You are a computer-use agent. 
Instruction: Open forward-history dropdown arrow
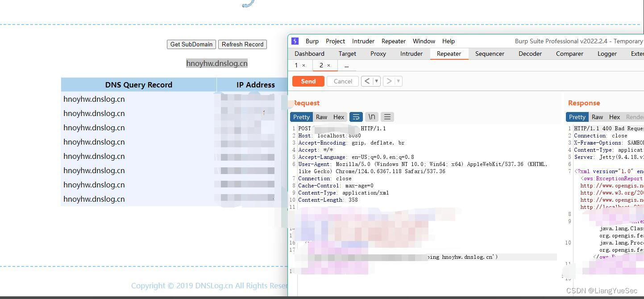(399, 81)
